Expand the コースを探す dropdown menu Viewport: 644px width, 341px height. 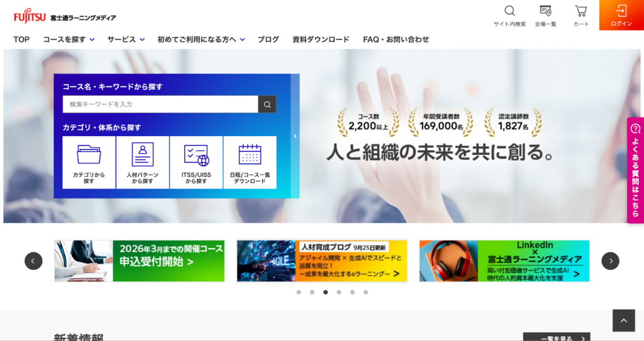coord(69,40)
